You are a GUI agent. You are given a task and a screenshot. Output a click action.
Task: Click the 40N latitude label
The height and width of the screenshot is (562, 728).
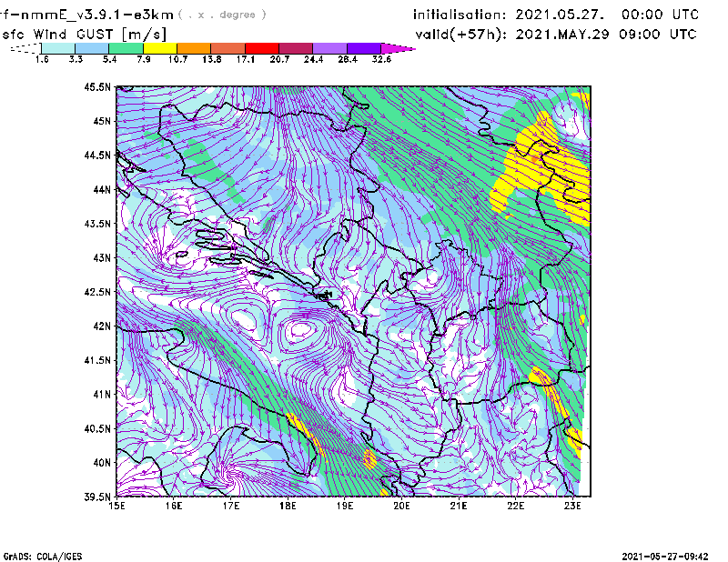[x=102, y=463]
